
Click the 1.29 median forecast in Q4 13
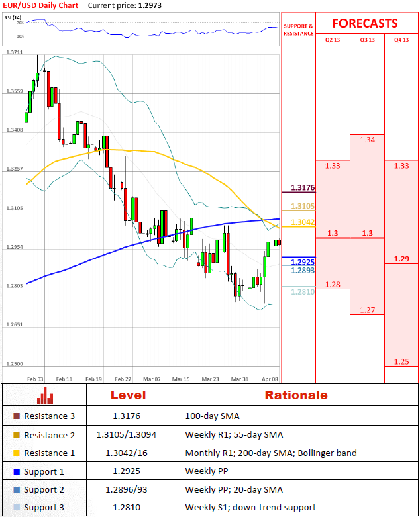point(401,259)
